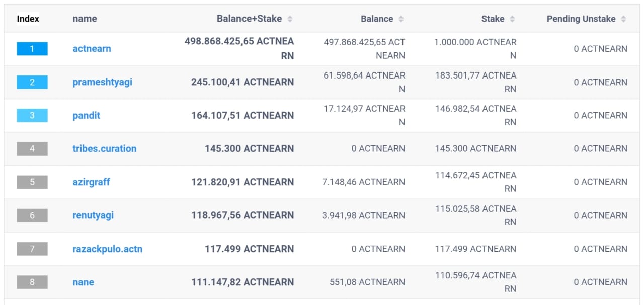The height and width of the screenshot is (305, 644).
Task: Select the razackpulo.actn account link
Action: click(107, 249)
